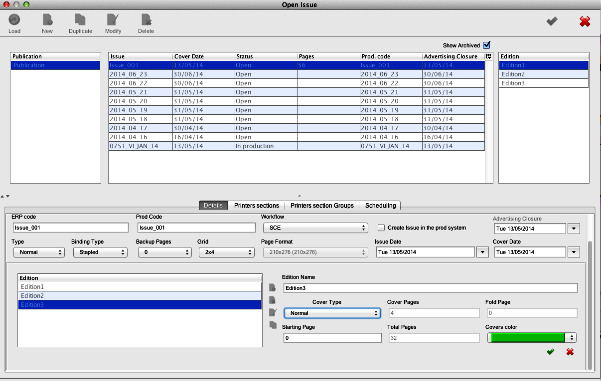The height and width of the screenshot is (381, 601).
Task: Open the Type dropdown set to Normal
Action: coord(39,252)
